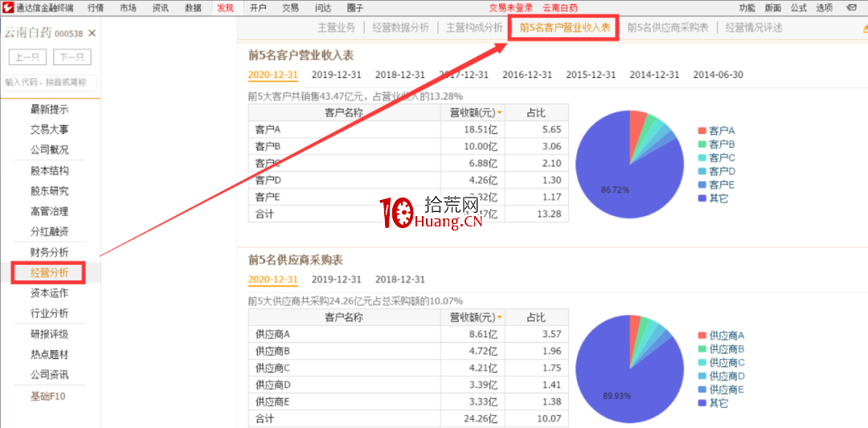Open 财务分析 in the sidebar
Viewport: 868px width, 428px height.
(50, 253)
